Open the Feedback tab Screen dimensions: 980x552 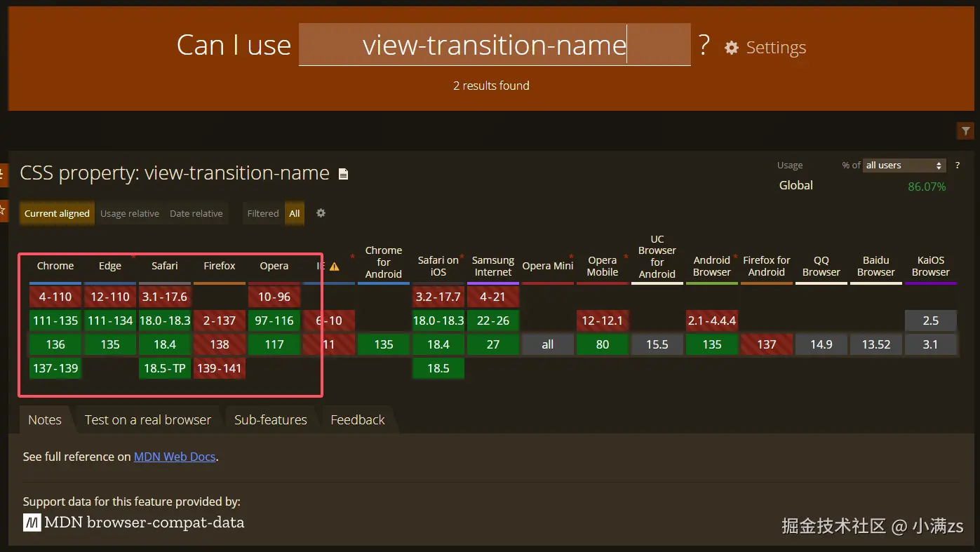point(358,419)
